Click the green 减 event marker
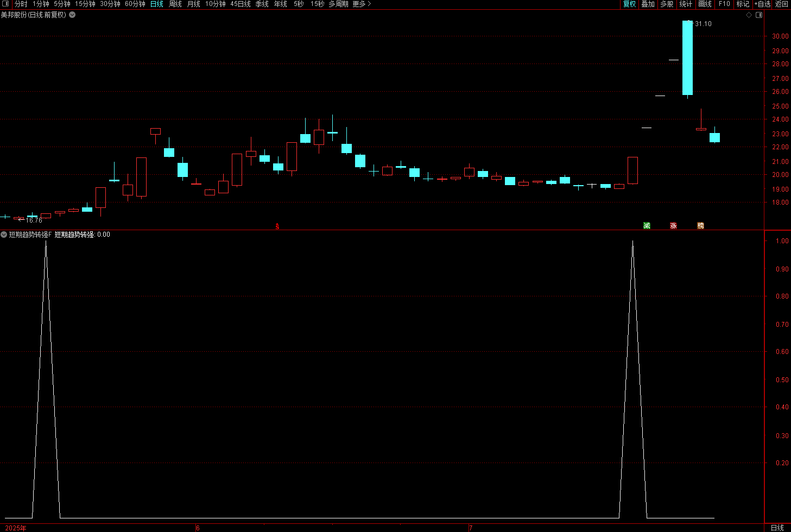 [x=647, y=226]
